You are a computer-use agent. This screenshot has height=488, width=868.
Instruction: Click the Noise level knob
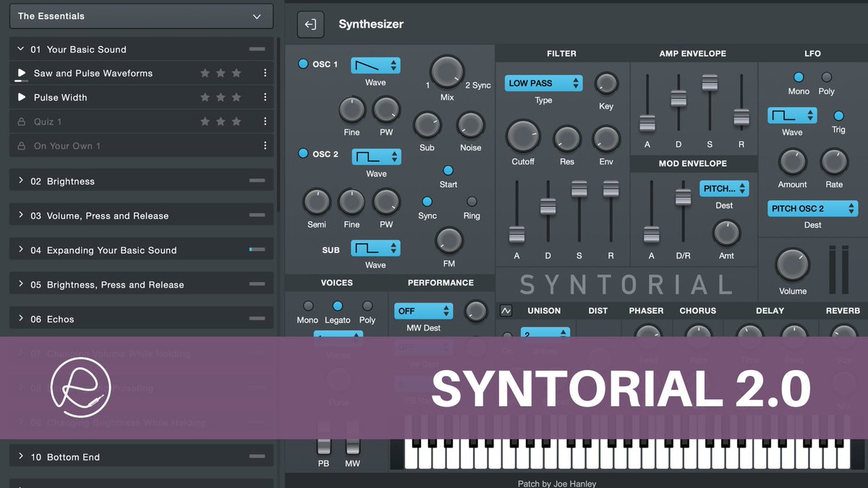[470, 125]
